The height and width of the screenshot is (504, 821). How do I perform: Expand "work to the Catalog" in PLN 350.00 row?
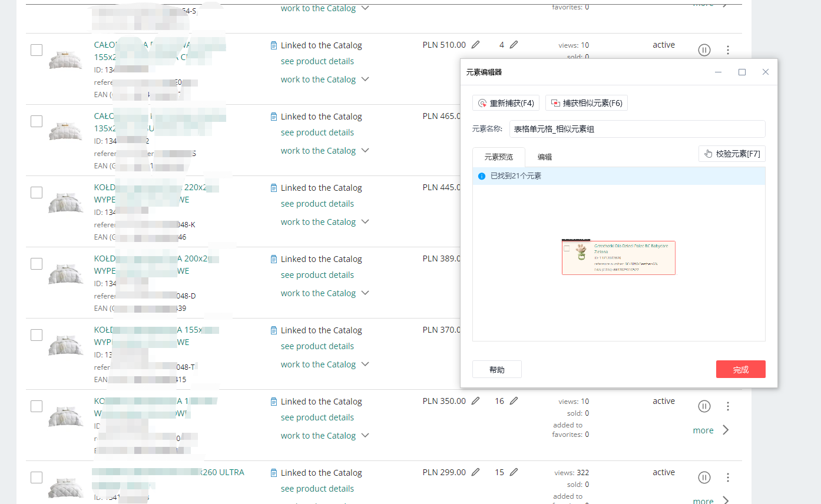coord(325,436)
